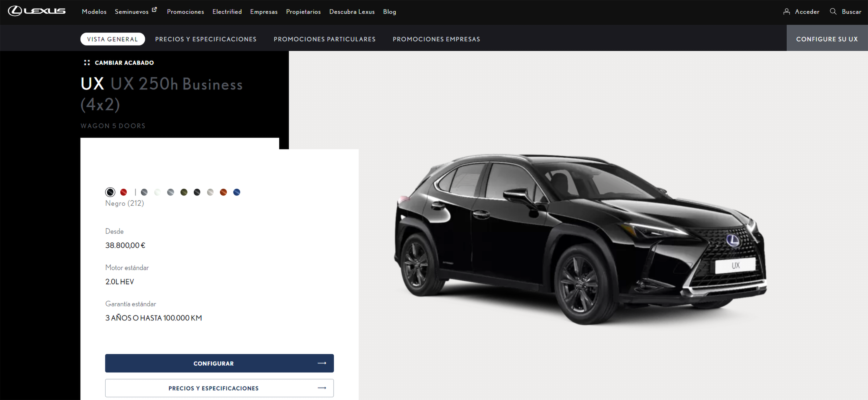Image resolution: width=868 pixels, height=400 pixels.
Task: Click arrow on Precios y Especificaciones button
Action: pos(322,388)
